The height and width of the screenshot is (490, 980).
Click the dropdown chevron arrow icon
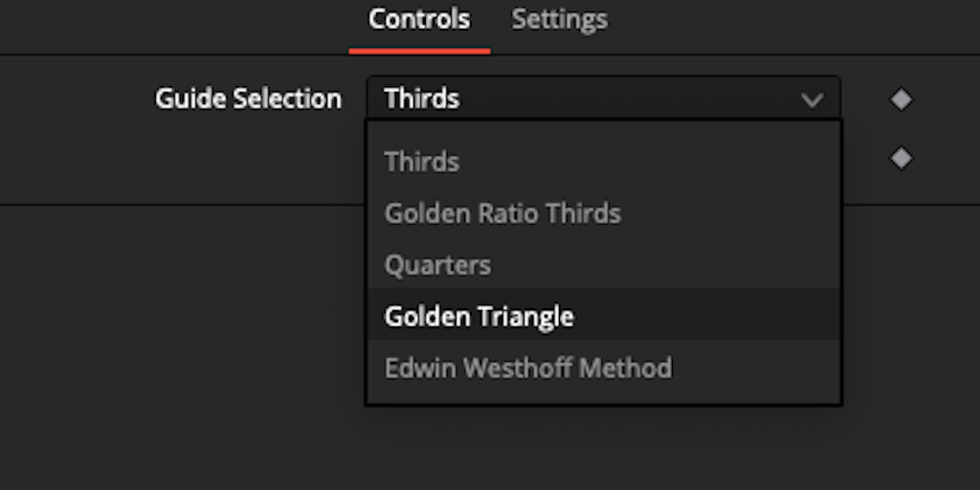click(812, 100)
